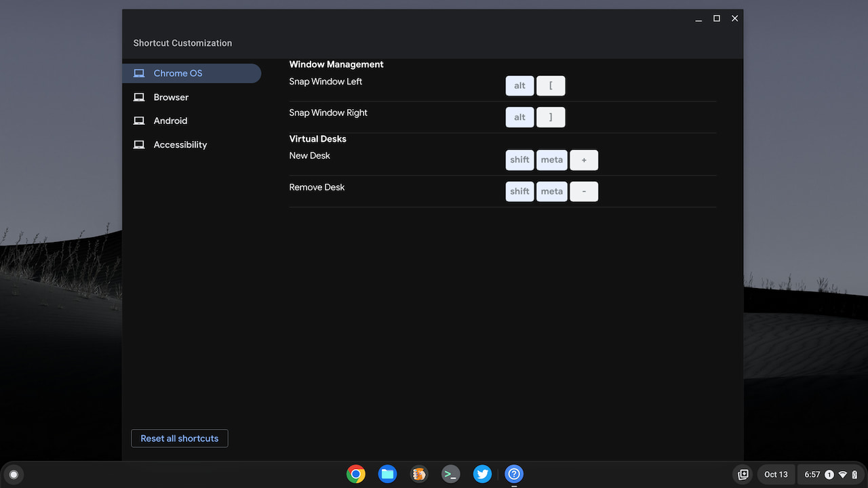Open Firefox from the shelf
Image resolution: width=868 pixels, height=488 pixels.
tap(418, 474)
